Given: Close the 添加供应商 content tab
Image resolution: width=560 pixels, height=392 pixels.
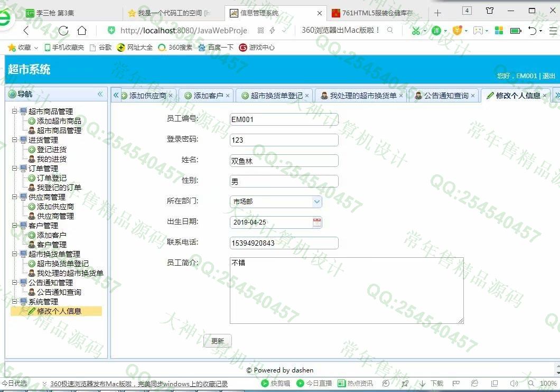Looking at the screenshot, I should (x=170, y=96).
